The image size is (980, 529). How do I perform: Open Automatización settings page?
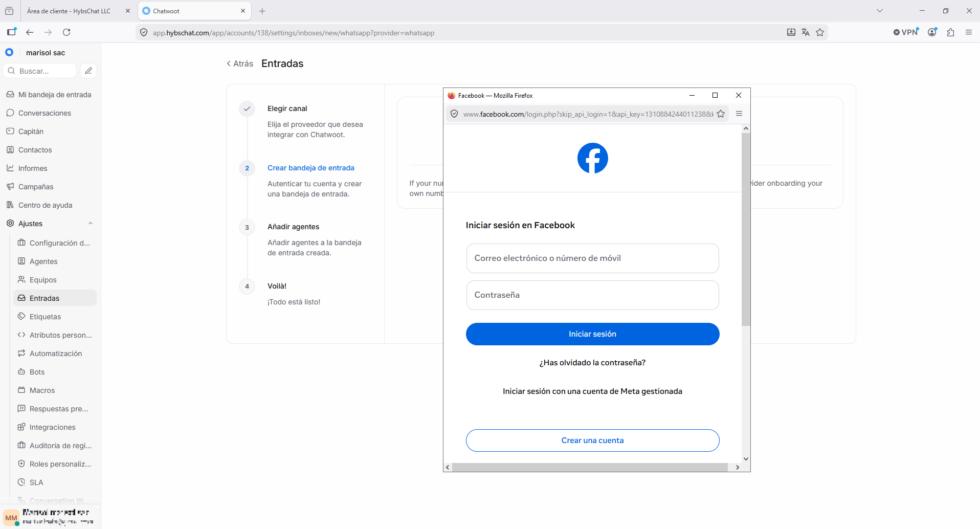coord(55,354)
